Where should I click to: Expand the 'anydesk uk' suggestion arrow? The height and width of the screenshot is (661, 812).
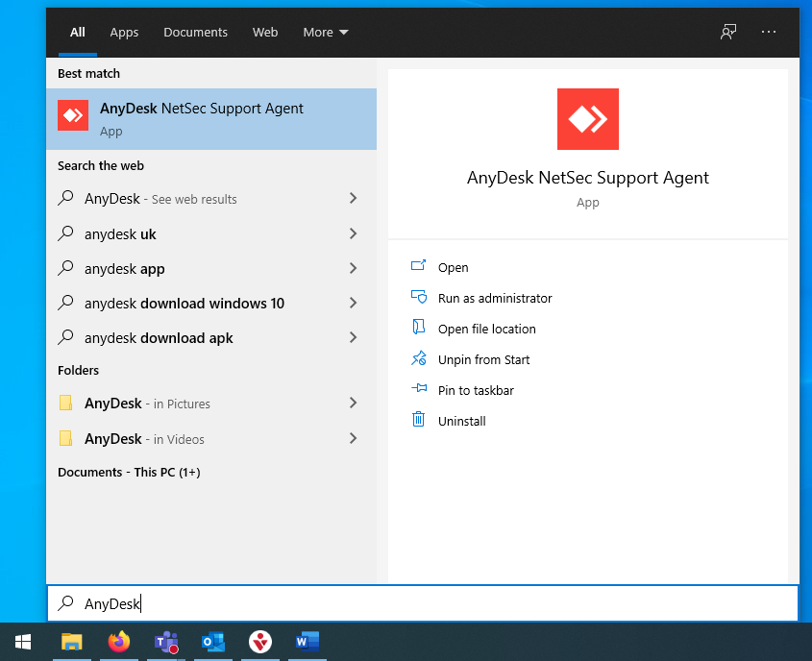(354, 233)
